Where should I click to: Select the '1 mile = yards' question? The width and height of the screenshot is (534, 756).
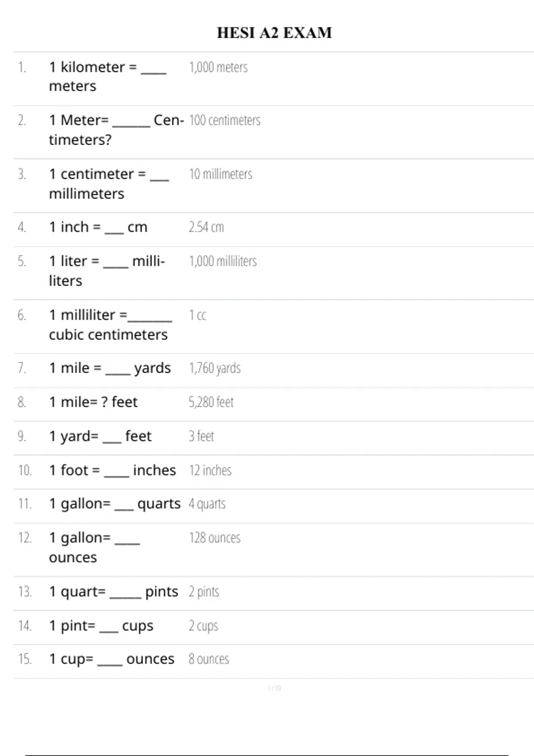pyautogui.click(x=110, y=368)
